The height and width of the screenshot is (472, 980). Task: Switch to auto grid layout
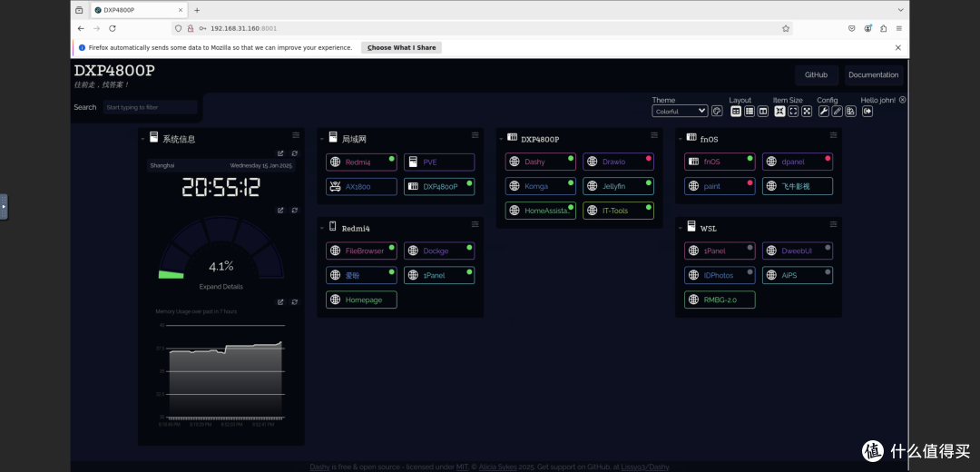tap(736, 112)
